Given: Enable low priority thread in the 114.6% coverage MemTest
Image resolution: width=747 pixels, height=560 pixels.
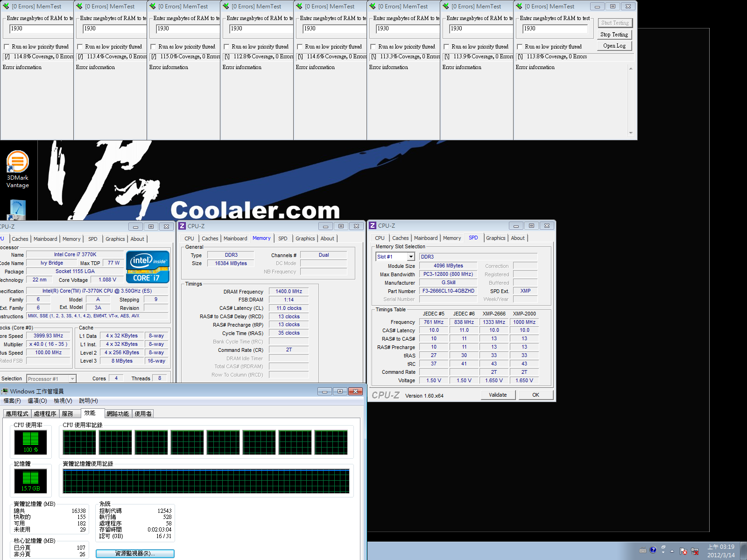Looking at the screenshot, I should click(x=300, y=47).
